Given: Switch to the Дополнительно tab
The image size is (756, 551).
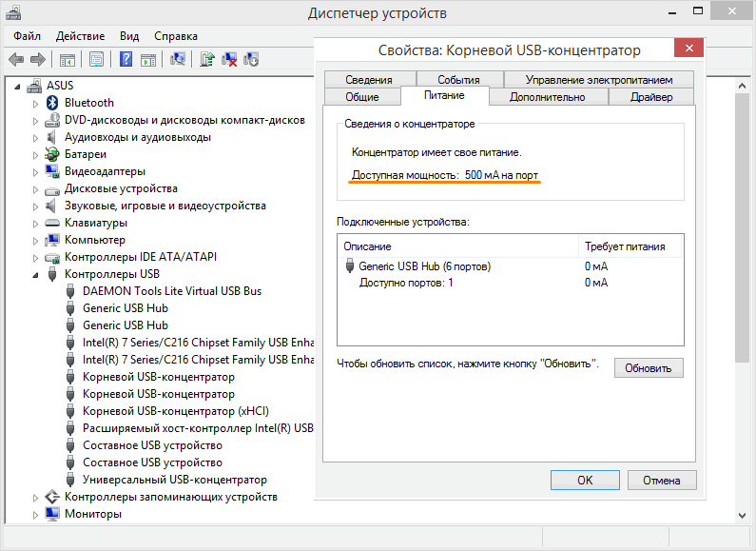Looking at the screenshot, I should (x=548, y=97).
